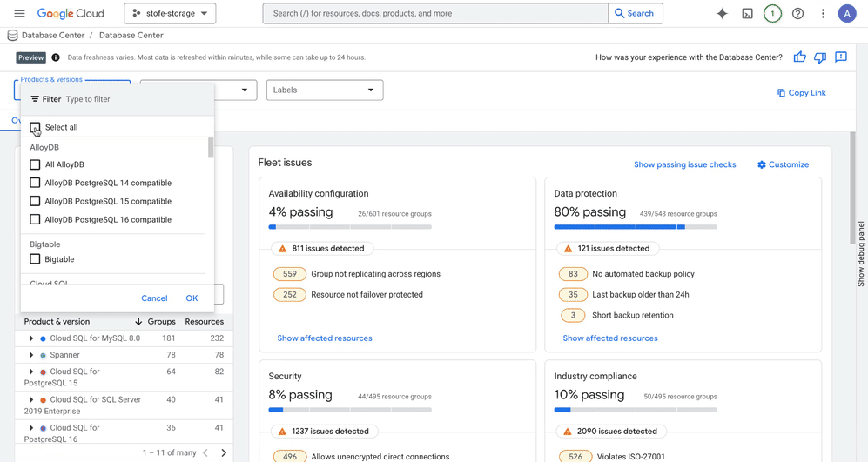Check the Bigtable option
The image size is (868, 462).
pyautogui.click(x=35, y=259)
